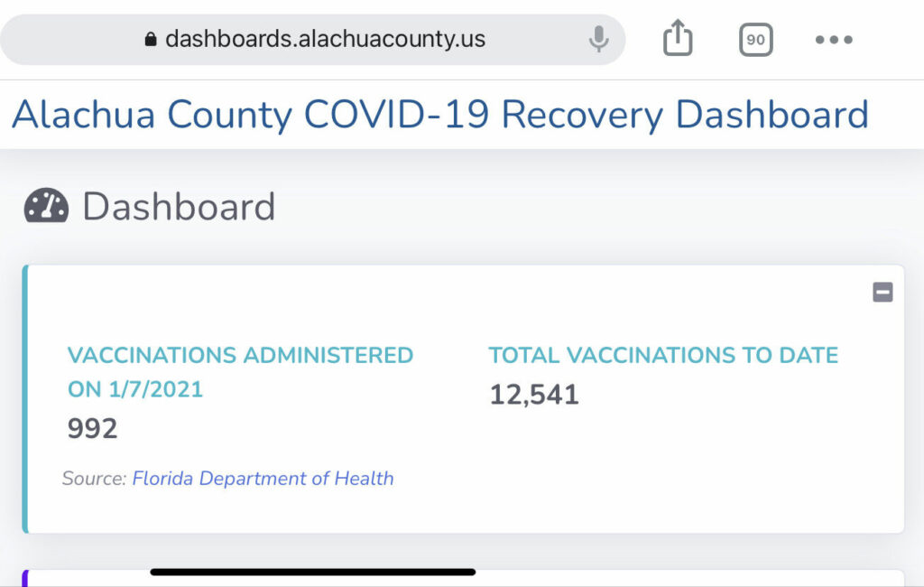Open the three-dot more menu

click(x=834, y=40)
